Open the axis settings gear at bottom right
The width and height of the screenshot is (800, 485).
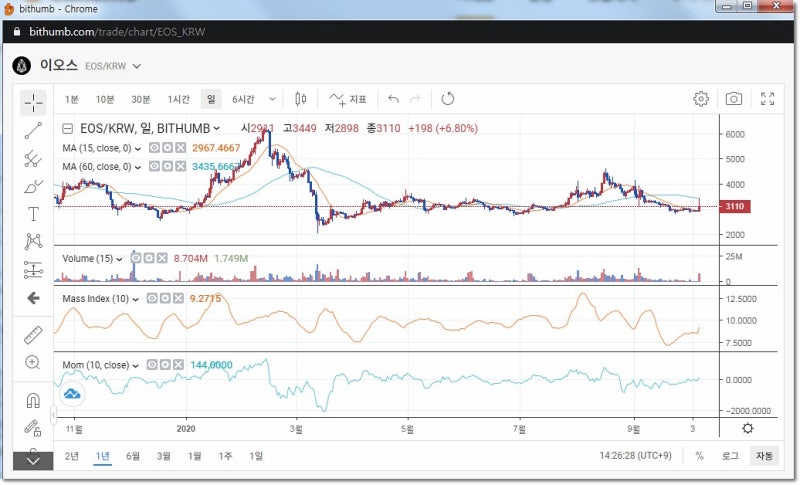click(x=748, y=428)
